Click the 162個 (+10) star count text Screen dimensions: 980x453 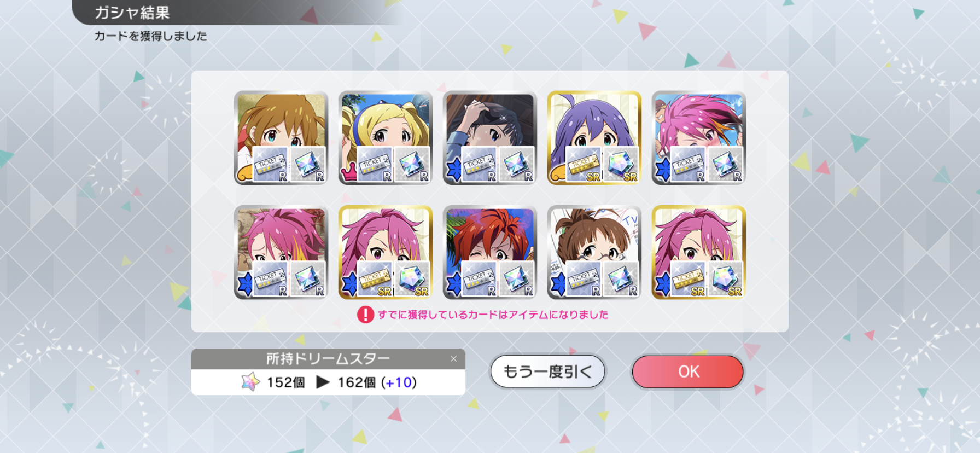tap(377, 382)
